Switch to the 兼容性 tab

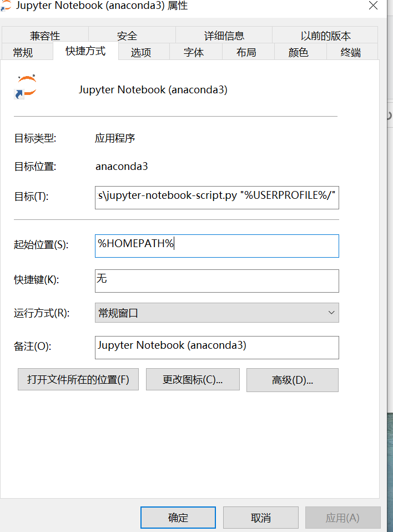click(45, 36)
